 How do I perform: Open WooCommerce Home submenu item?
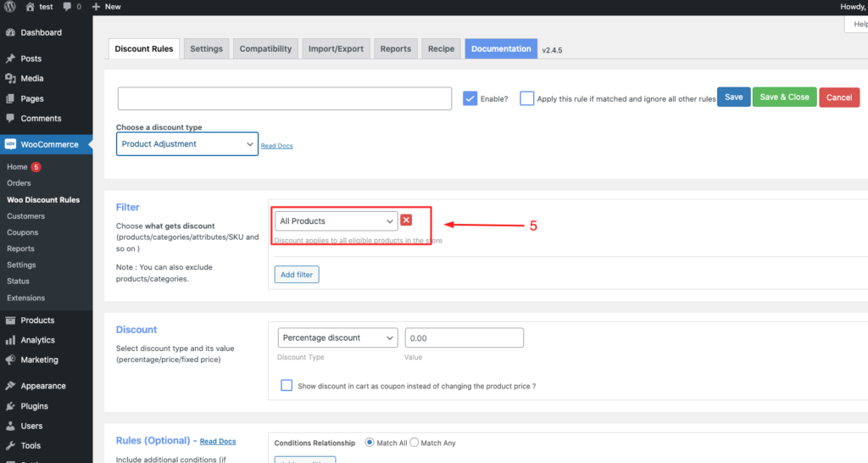click(17, 167)
